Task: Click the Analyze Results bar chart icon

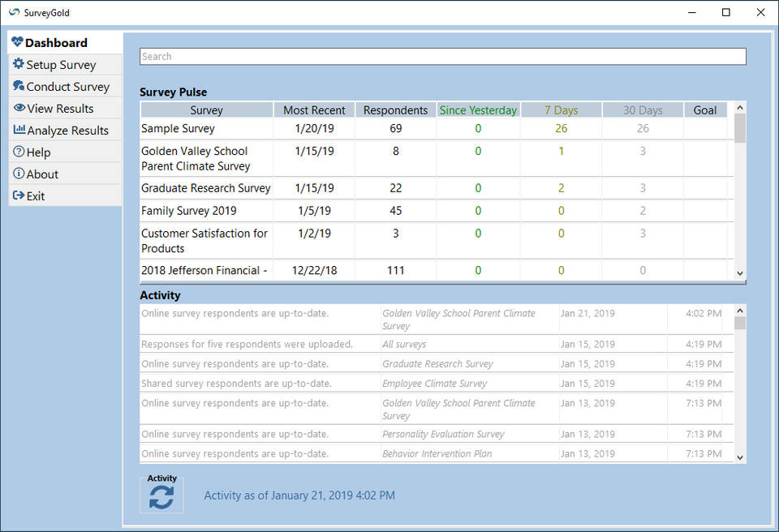Action: pos(19,130)
